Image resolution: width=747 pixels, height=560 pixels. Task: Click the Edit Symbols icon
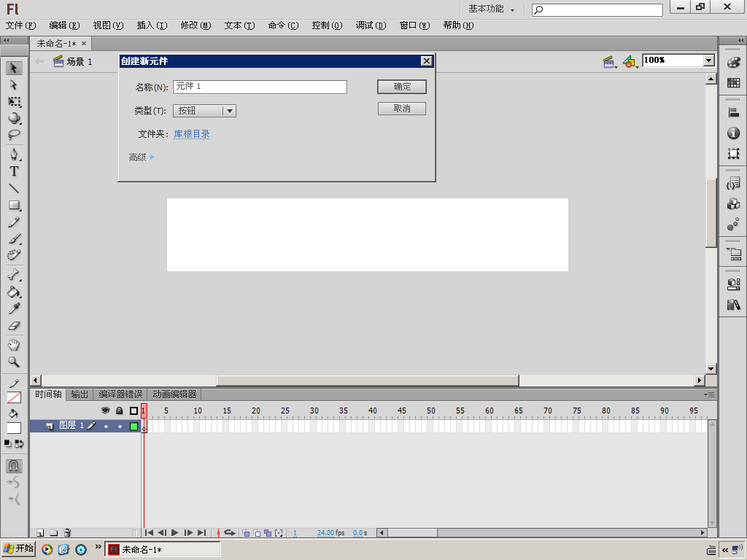[x=630, y=61]
